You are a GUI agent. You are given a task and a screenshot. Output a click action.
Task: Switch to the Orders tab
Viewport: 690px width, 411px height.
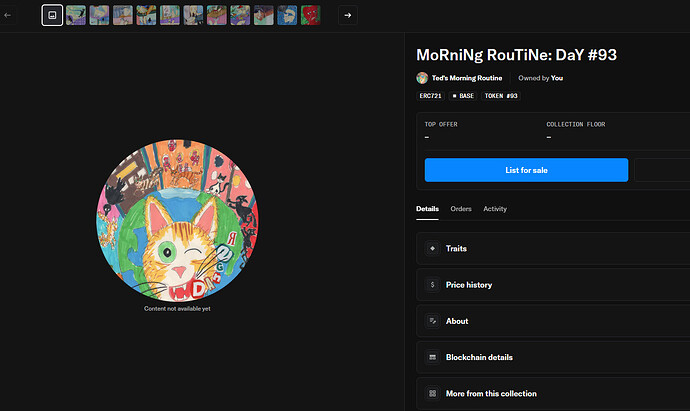point(460,209)
